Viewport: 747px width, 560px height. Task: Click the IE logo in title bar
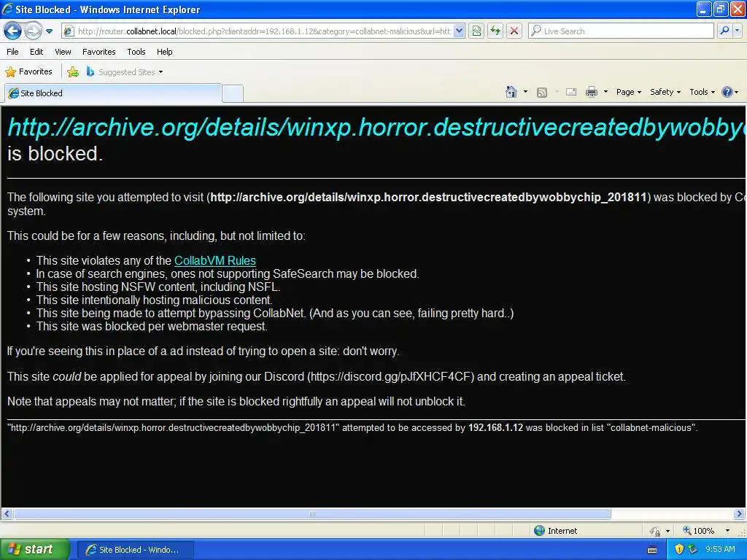7,9
